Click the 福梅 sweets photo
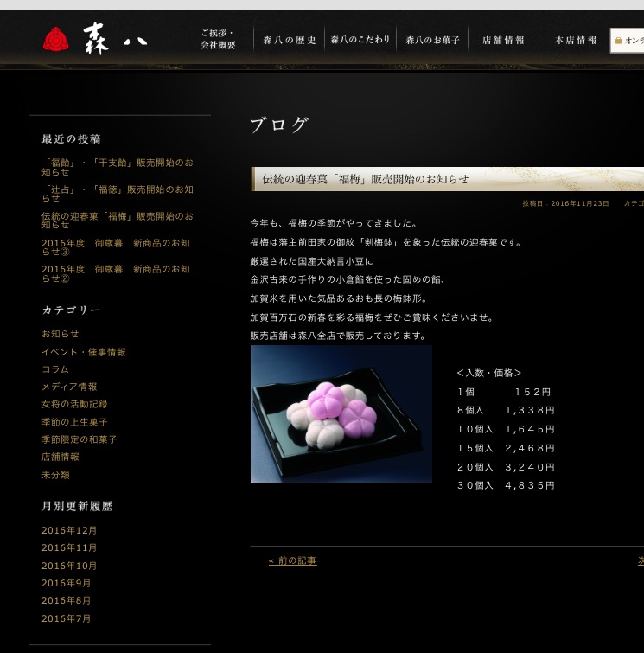644x653 pixels. (341, 414)
